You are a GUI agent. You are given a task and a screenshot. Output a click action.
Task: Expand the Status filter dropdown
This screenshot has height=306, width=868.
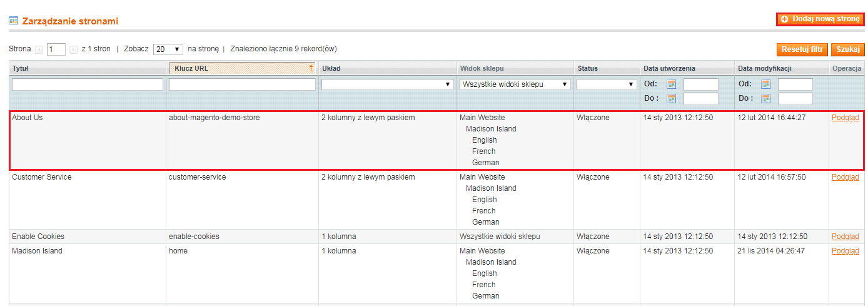(x=606, y=84)
